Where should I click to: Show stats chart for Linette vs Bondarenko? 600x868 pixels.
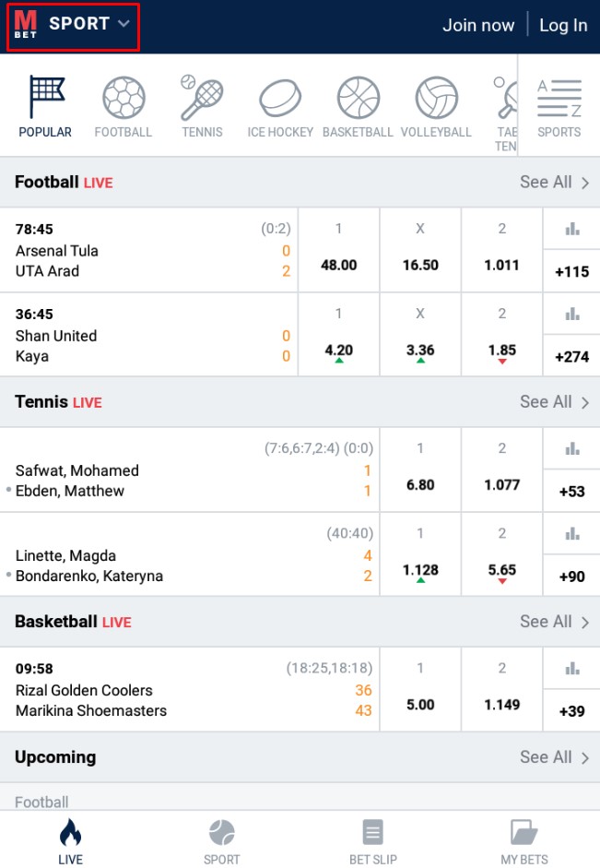[x=572, y=534]
